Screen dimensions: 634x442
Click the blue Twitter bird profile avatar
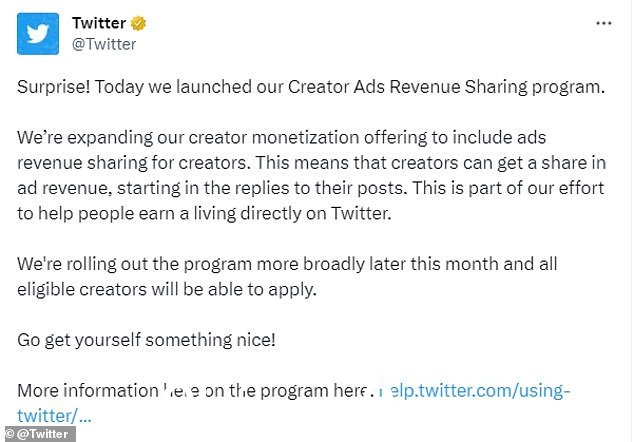[x=38, y=34]
